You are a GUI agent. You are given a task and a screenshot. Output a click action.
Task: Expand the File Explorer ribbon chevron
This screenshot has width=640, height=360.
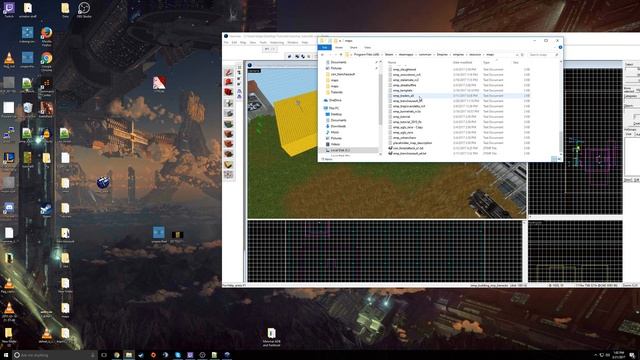tap(555, 47)
